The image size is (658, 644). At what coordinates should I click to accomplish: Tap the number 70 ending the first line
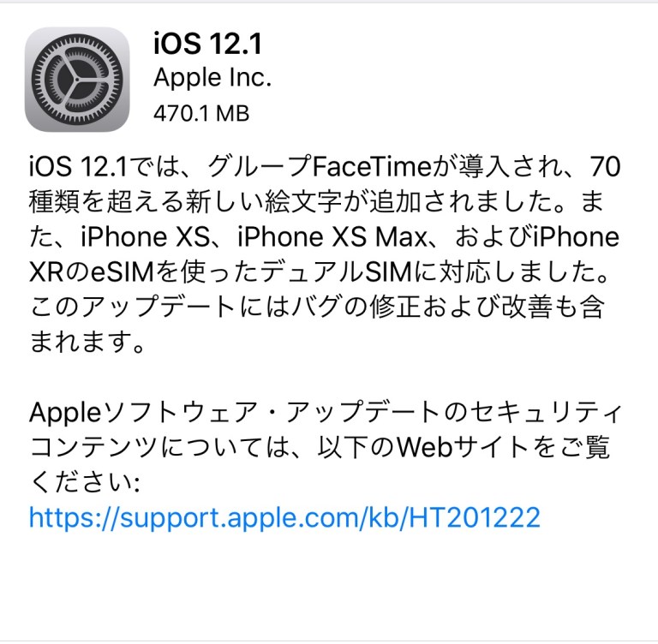[605, 166]
